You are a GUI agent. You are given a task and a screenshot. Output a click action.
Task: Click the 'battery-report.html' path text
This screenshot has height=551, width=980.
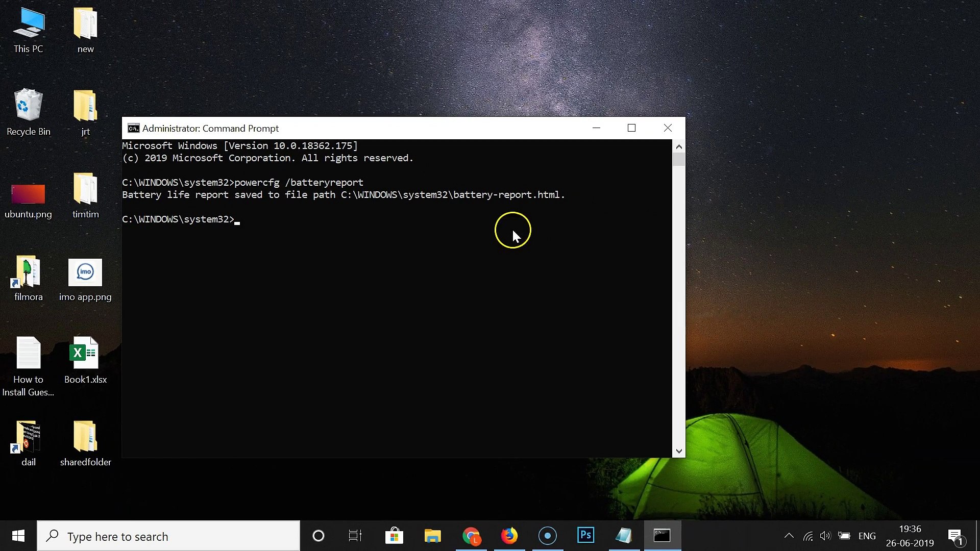(x=506, y=195)
